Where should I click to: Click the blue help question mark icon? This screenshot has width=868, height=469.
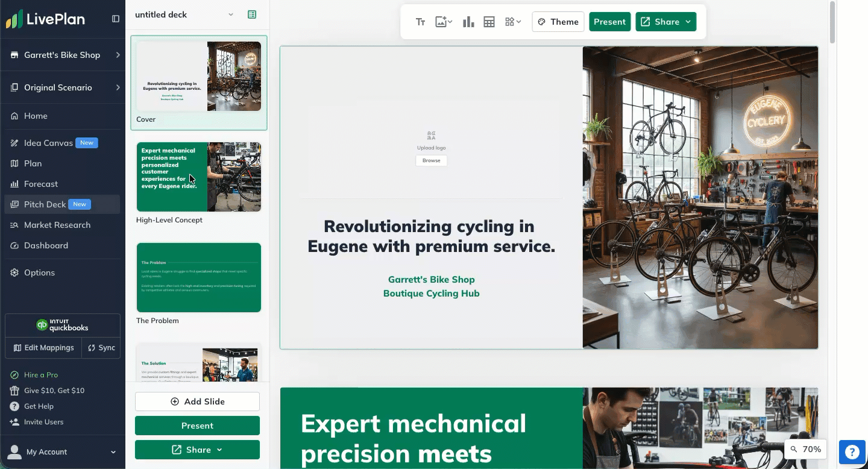(x=852, y=452)
